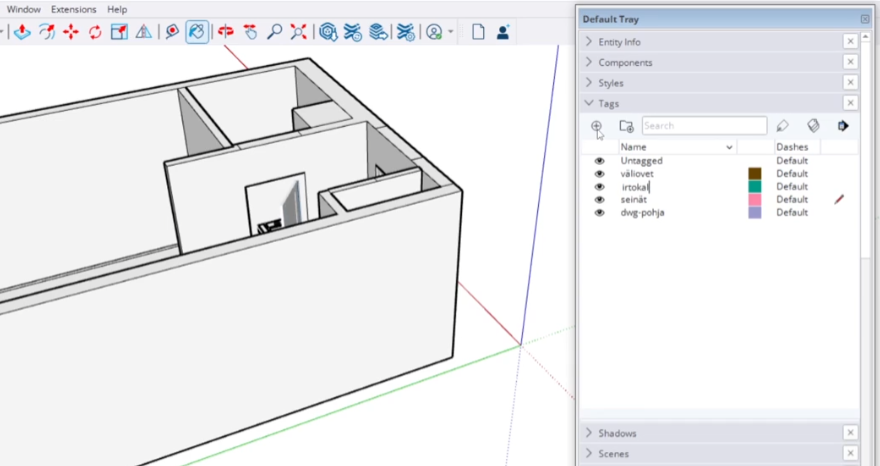Open the Extensions menu
The height and width of the screenshot is (466, 880).
click(73, 9)
